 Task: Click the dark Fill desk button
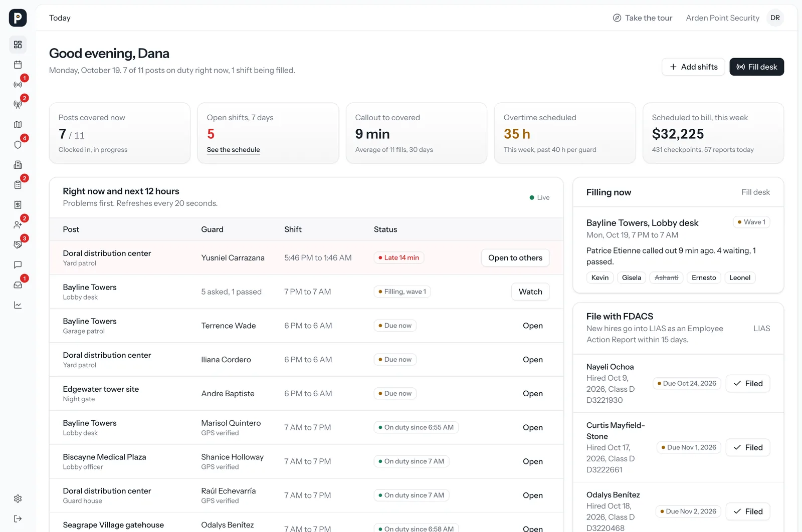[756, 67]
